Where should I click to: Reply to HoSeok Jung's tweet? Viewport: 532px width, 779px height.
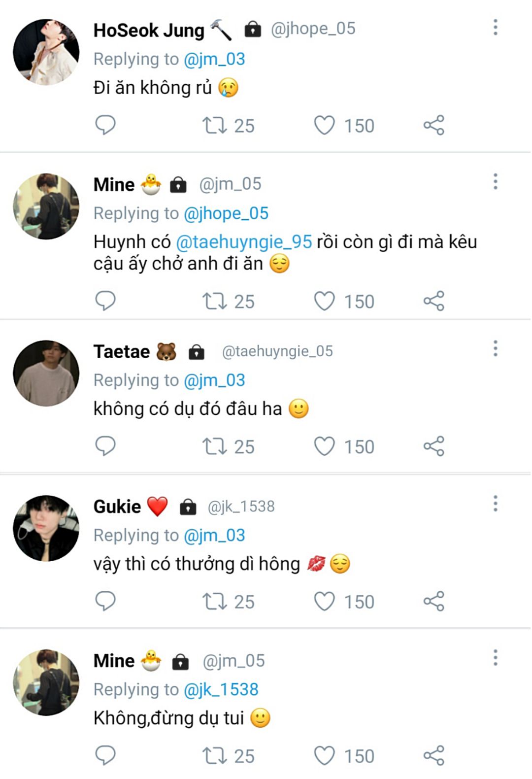[105, 125]
